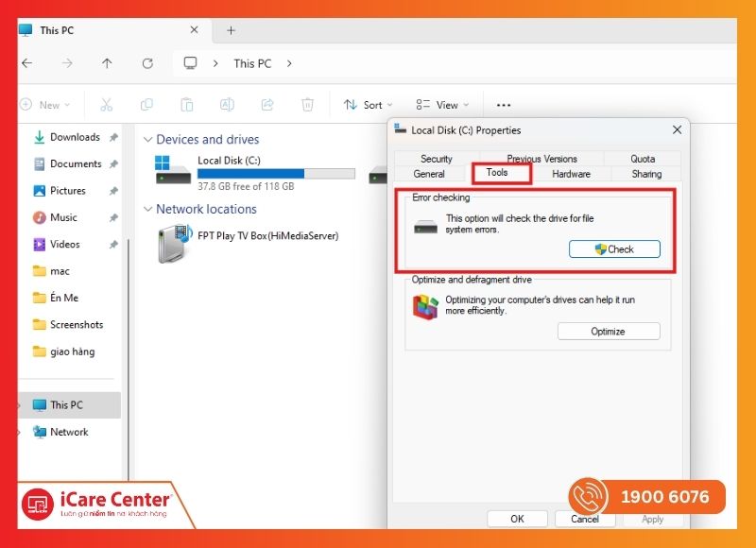Open the Security tab

pos(436,159)
